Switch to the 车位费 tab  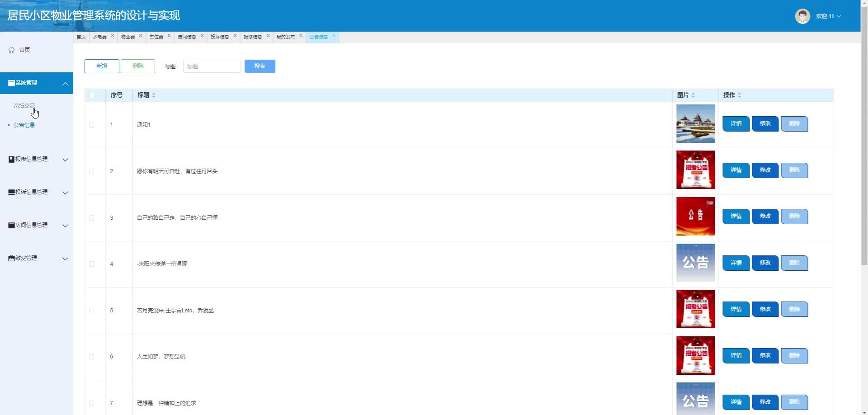click(x=156, y=37)
